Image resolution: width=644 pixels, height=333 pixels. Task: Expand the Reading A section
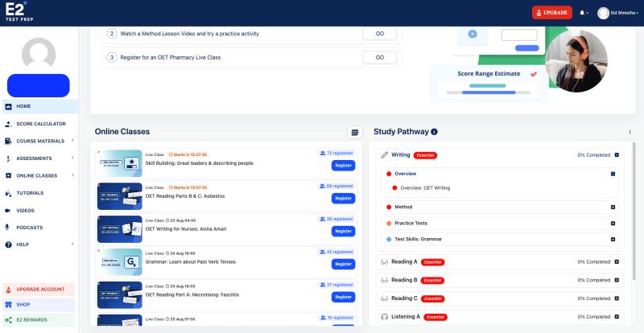(617, 262)
